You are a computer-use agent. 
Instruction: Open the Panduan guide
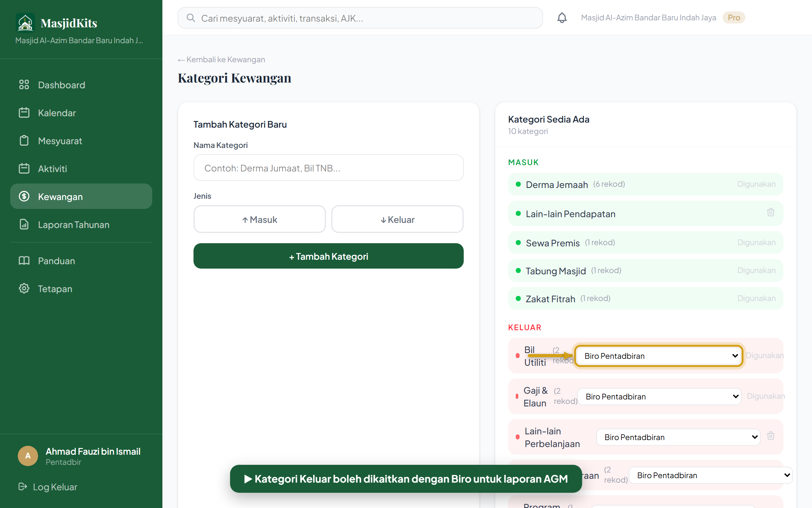(81, 260)
